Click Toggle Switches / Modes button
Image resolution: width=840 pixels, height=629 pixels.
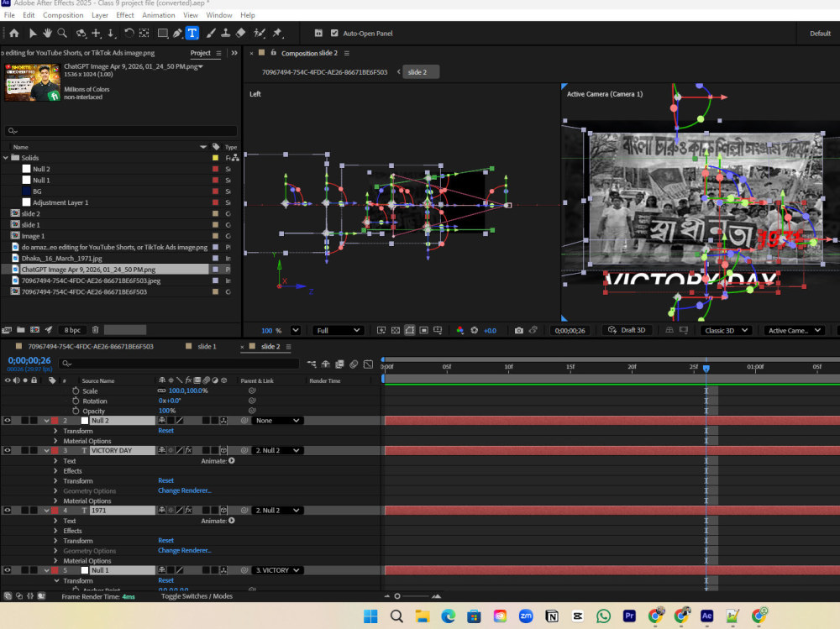(x=197, y=596)
